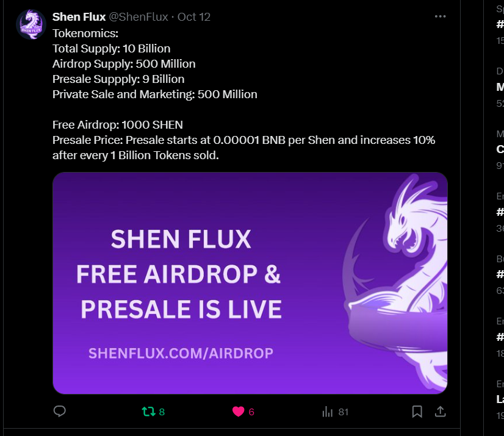
Task: Open the view analytics bar chart icon
Action: pyautogui.click(x=328, y=412)
